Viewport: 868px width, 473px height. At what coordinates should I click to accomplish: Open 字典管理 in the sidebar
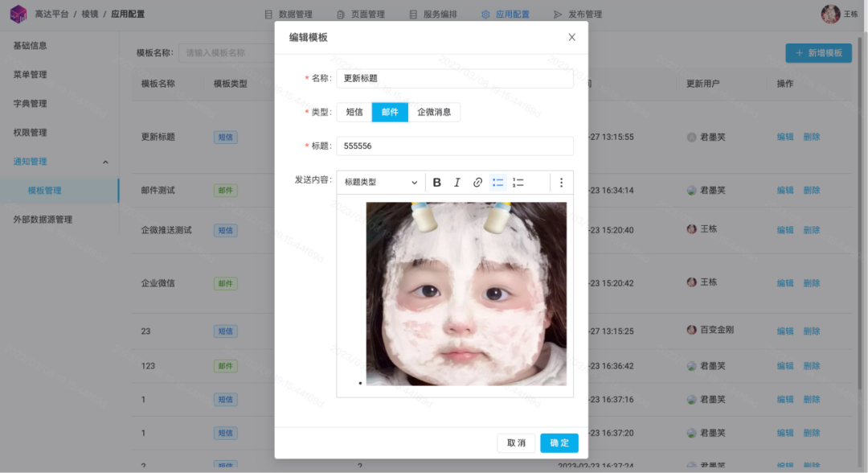tap(30, 104)
